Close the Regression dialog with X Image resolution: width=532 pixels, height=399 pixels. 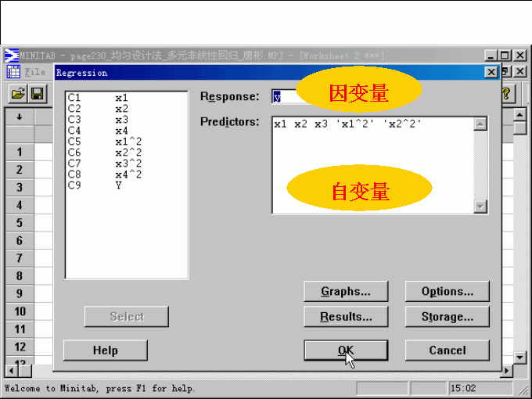(491, 72)
